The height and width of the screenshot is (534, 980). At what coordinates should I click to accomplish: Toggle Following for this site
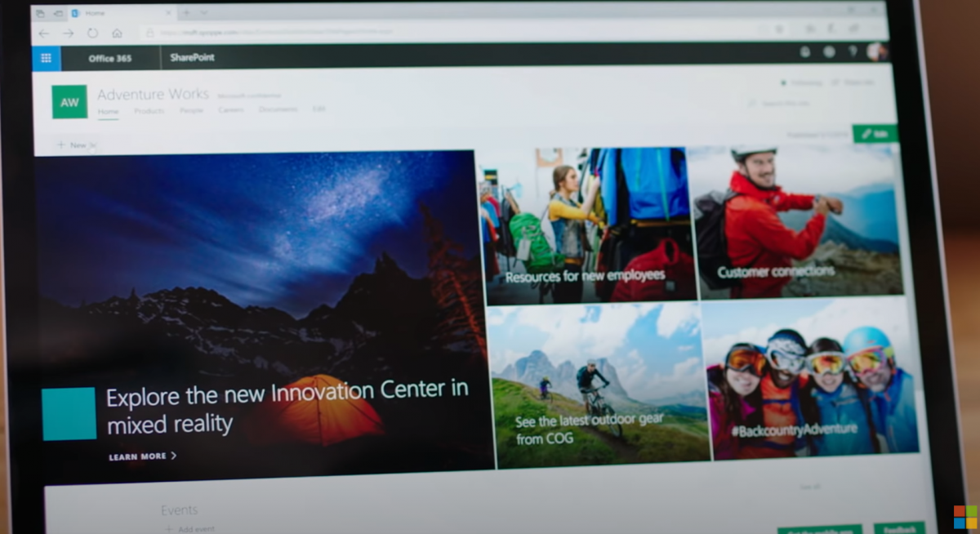click(x=802, y=82)
